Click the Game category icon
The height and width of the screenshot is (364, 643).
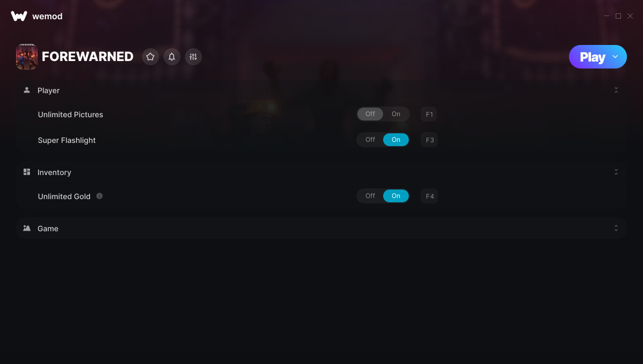coord(27,228)
